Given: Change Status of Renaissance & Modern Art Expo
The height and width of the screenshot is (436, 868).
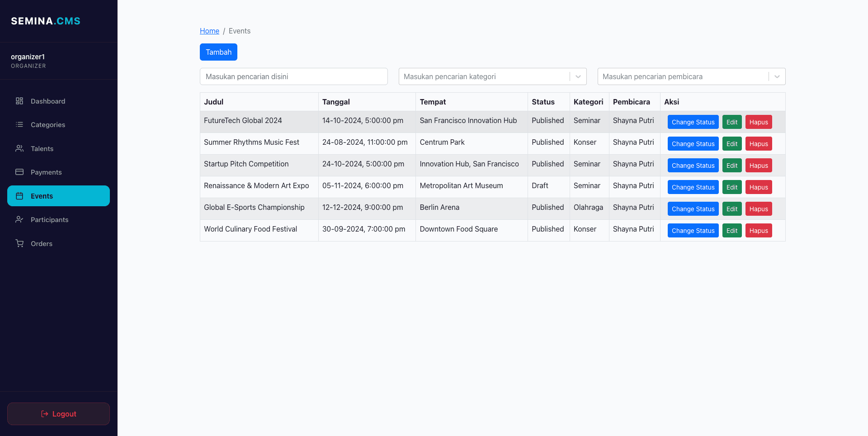Looking at the screenshot, I should pos(693,187).
